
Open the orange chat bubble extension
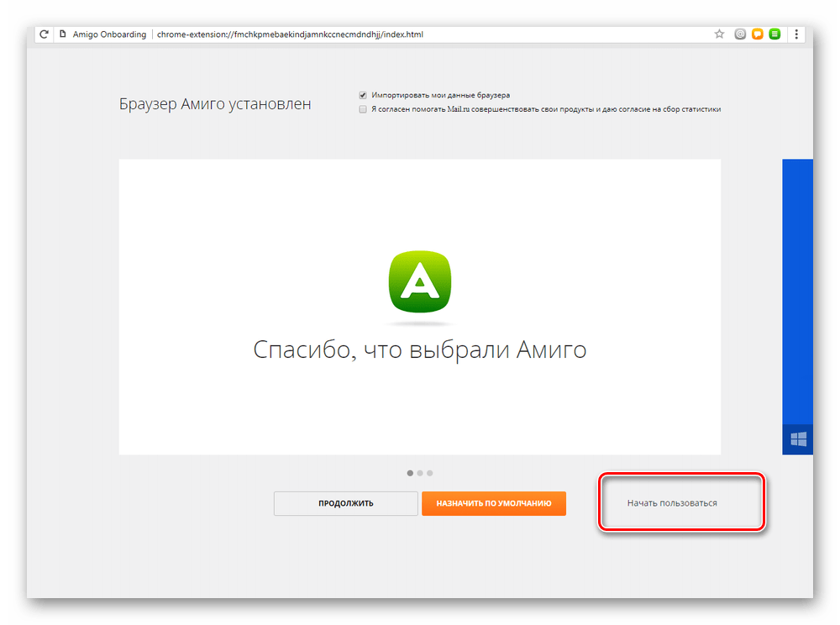point(758,34)
